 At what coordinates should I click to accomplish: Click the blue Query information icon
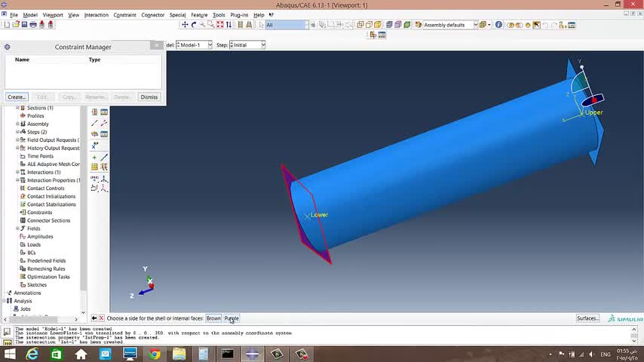[498, 25]
